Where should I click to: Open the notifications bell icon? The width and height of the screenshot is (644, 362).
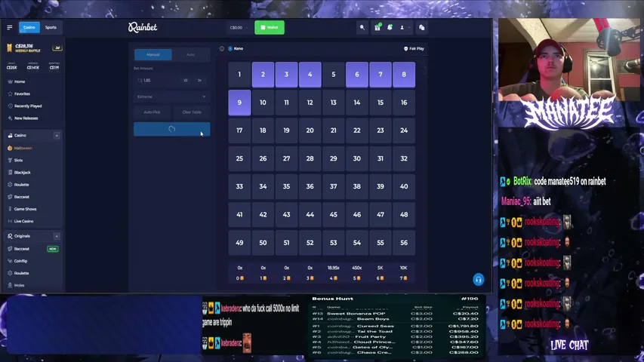pos(390,27)
